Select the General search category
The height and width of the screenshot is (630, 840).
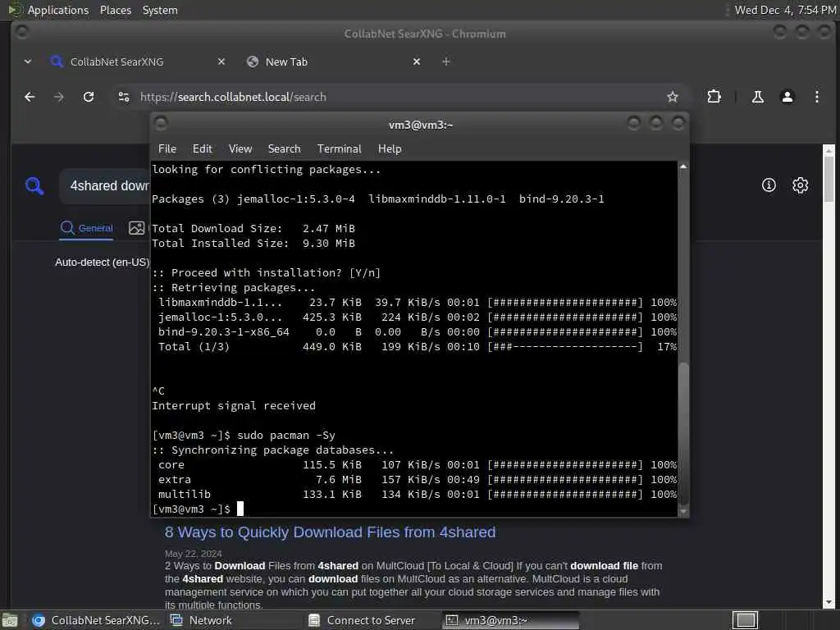click(86, 228)
